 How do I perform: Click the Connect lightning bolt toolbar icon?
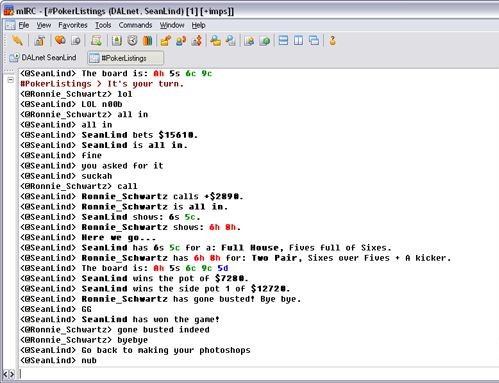coord(17,41)
